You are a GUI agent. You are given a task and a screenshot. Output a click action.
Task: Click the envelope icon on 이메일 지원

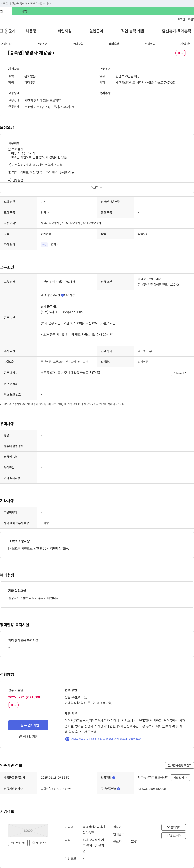(21, 737)
